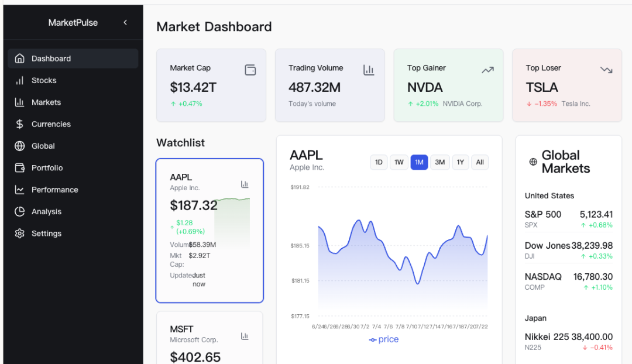Click the globe icon beside Global Markets heading
Image resolution: width=632 pixels, height=364 pixels.
click(533, 162)
